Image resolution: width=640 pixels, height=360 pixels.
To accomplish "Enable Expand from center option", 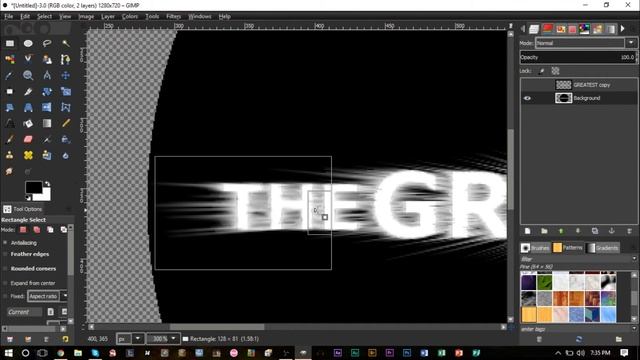I will (x=5, y=283).
